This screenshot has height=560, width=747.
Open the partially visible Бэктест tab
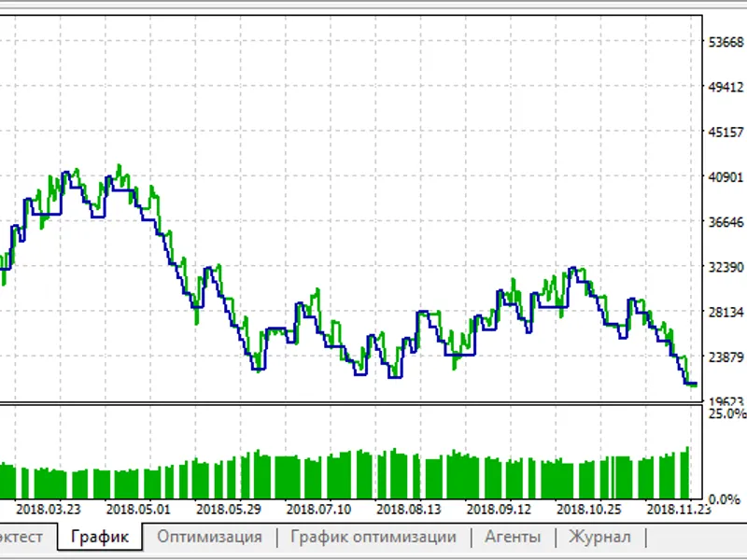click(21, 538)
